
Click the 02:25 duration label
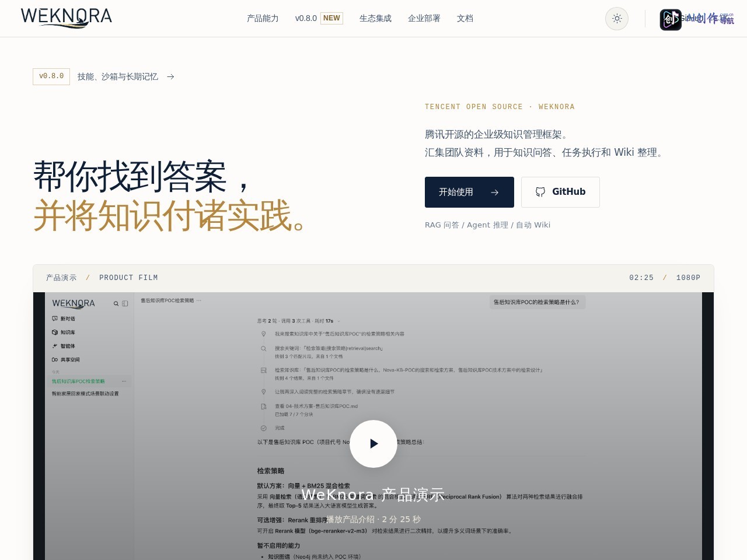click(x=641, y=278)
